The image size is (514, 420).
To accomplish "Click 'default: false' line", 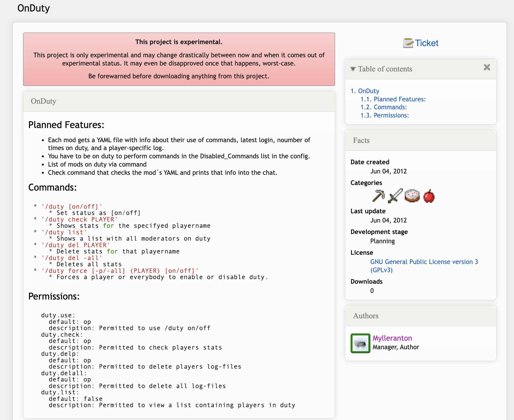I will [76, 399].
